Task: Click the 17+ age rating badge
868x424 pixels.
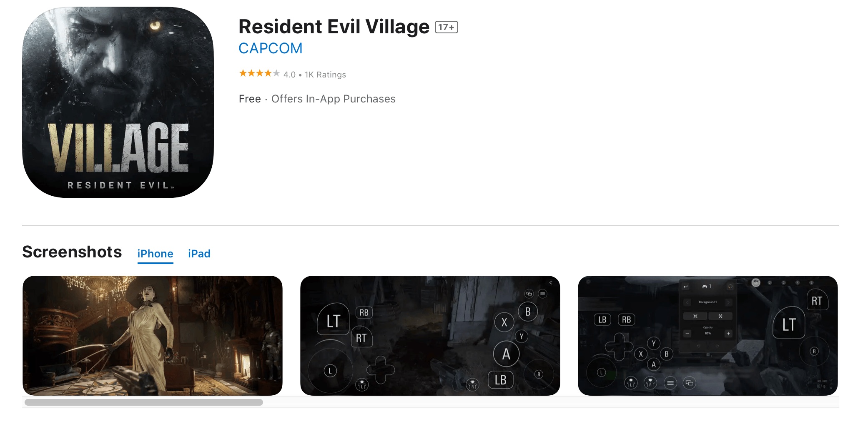Action: click(446, 27)
